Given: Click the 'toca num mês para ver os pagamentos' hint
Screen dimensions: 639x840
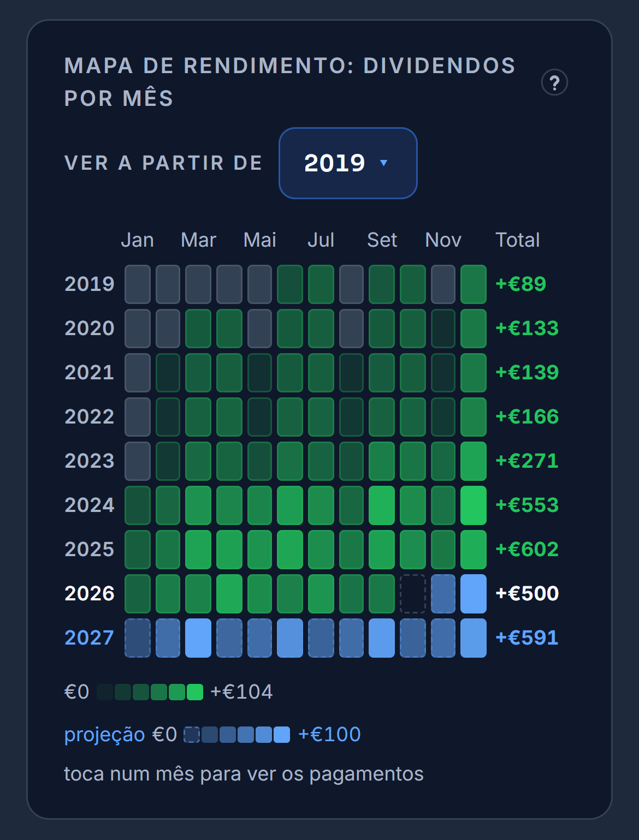Looking at the screenshot, I should point(244,775).
